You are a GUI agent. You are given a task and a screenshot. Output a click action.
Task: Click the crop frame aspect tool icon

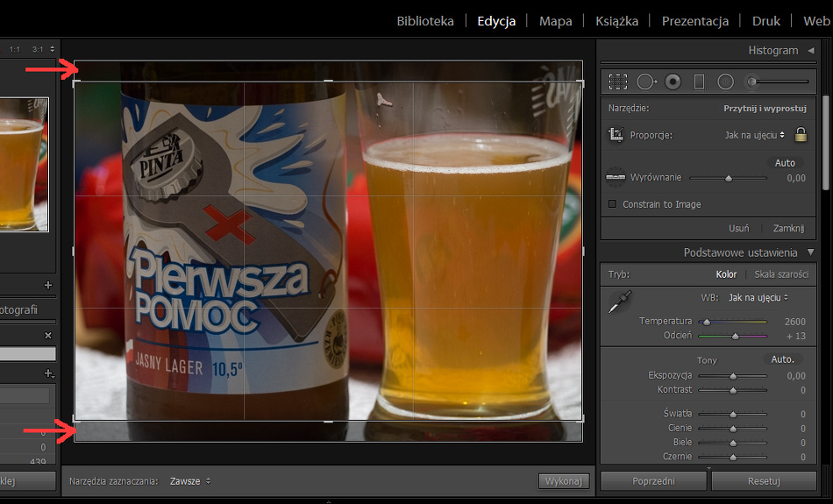pos(616,135)
